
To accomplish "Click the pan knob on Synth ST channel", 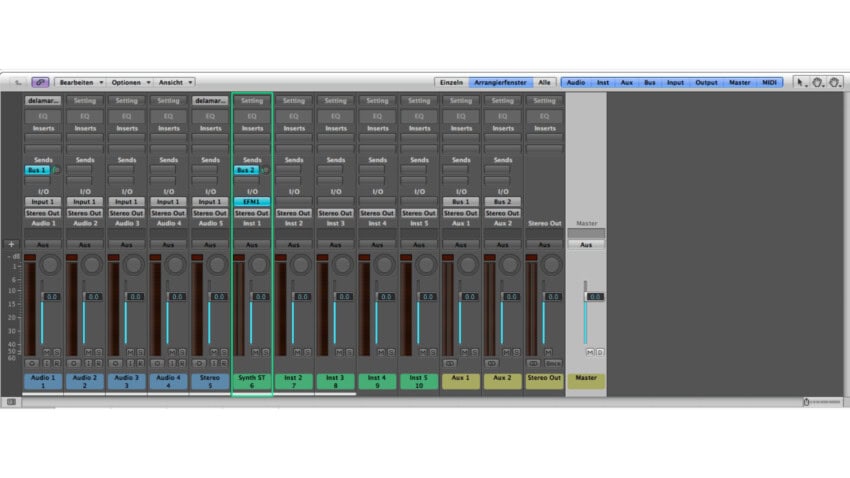I will click(259, 265).
